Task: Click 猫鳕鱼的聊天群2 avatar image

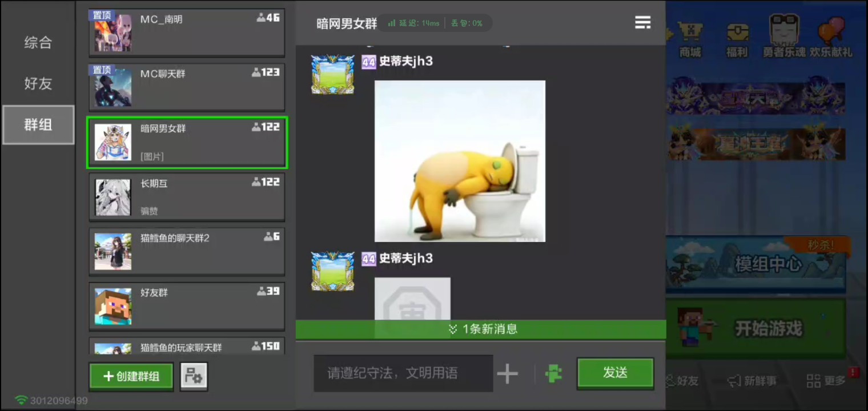Action: (113, 252)
